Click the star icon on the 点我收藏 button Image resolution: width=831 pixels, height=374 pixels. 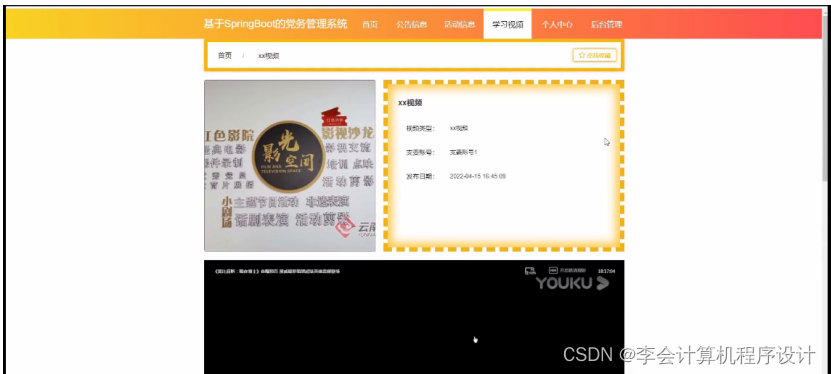(x=581, y=55)
